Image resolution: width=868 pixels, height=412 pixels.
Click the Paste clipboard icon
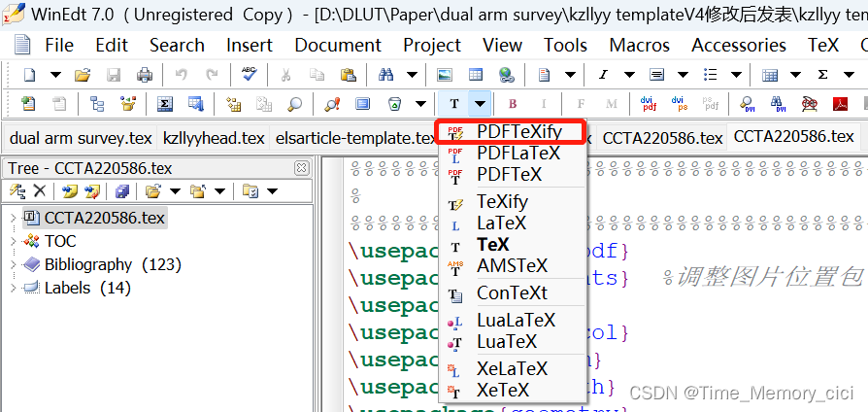pos(349,74)
